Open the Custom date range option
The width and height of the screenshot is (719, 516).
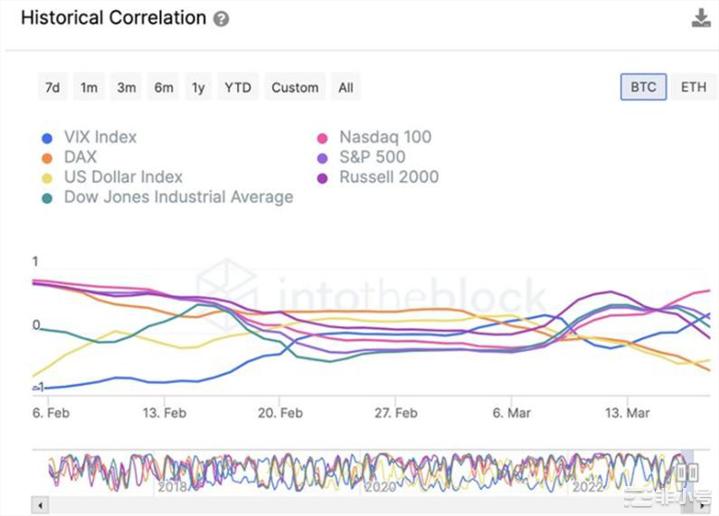click(x=295, y=87)
